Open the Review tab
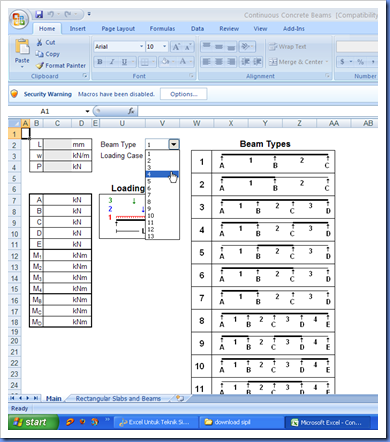 (229, 29)
